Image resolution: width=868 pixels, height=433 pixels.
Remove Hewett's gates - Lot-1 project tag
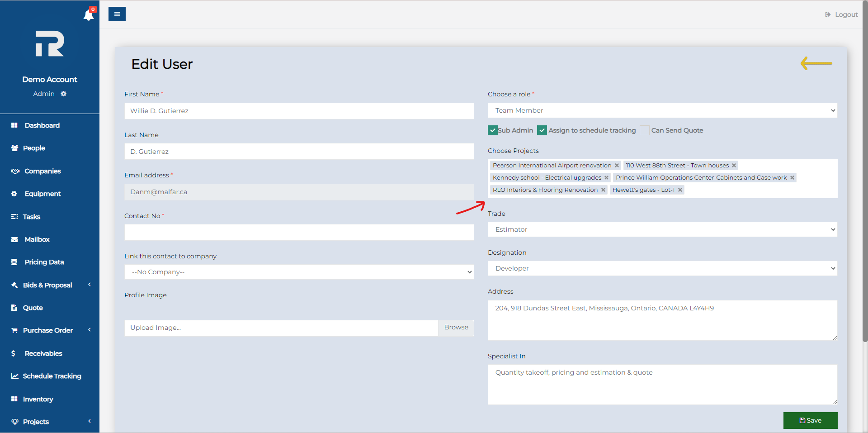[x=680, y=190]
